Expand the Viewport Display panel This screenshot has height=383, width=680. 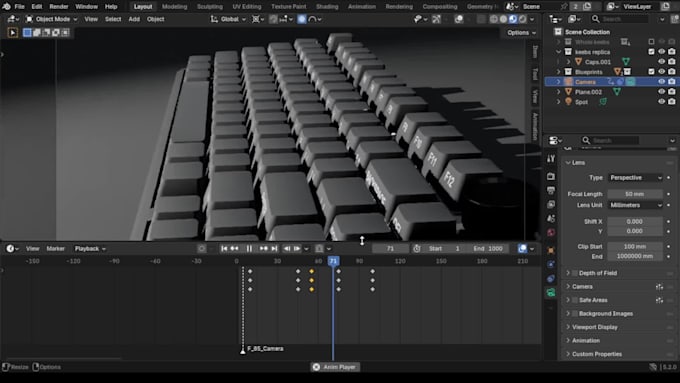pyautogui.click(x=568, y=327)
